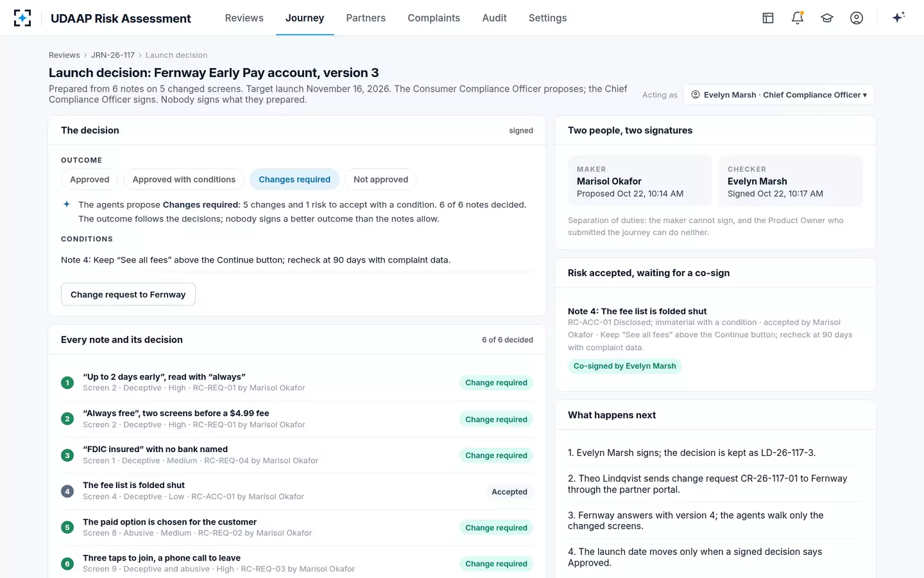This screenshot has height=578, width=924.
Task: Click the UDAAP Risk Assessment logo icon
Action: click(22, 18)
